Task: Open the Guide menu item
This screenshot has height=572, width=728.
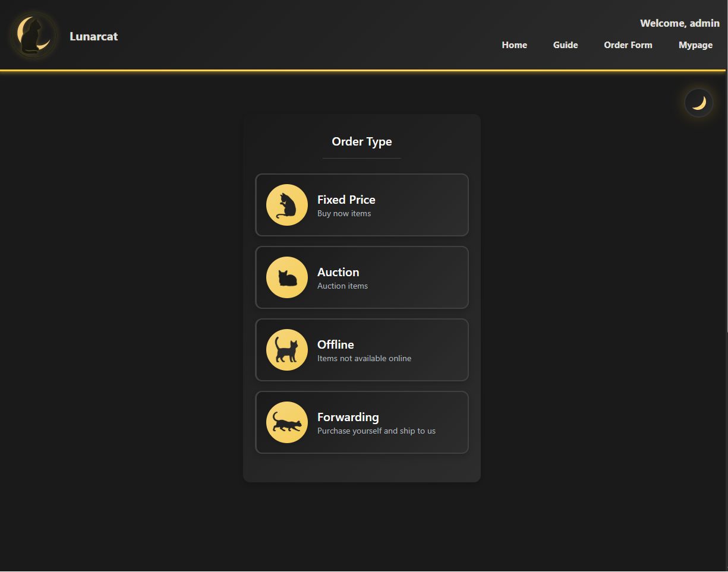Action: [566, 45]
